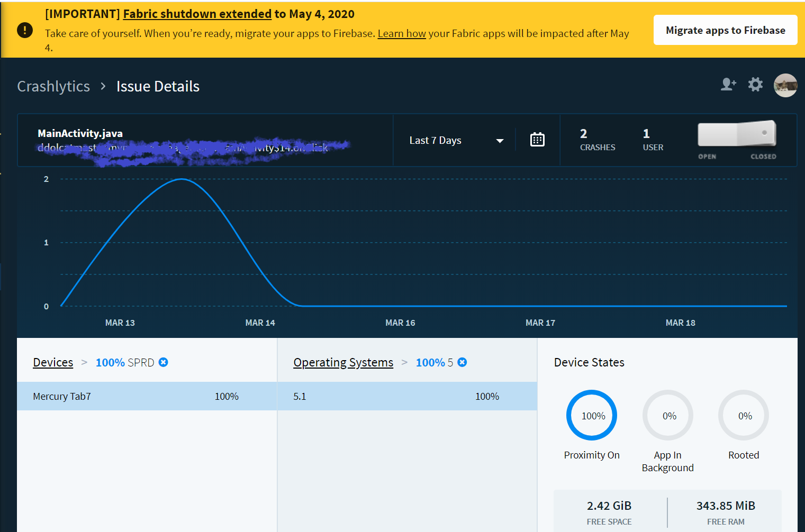The height and width of the screenshot is (532, 805).
Task: Open the Fabric shutdown extended link
Action: coord(197,14)
